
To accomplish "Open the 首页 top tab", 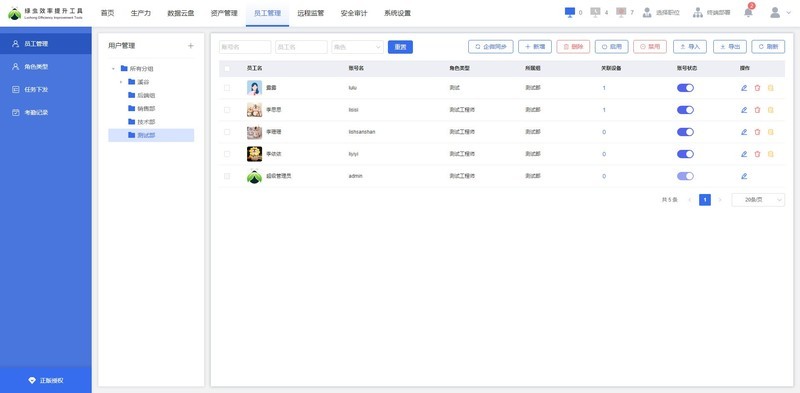I will [107, 13].
